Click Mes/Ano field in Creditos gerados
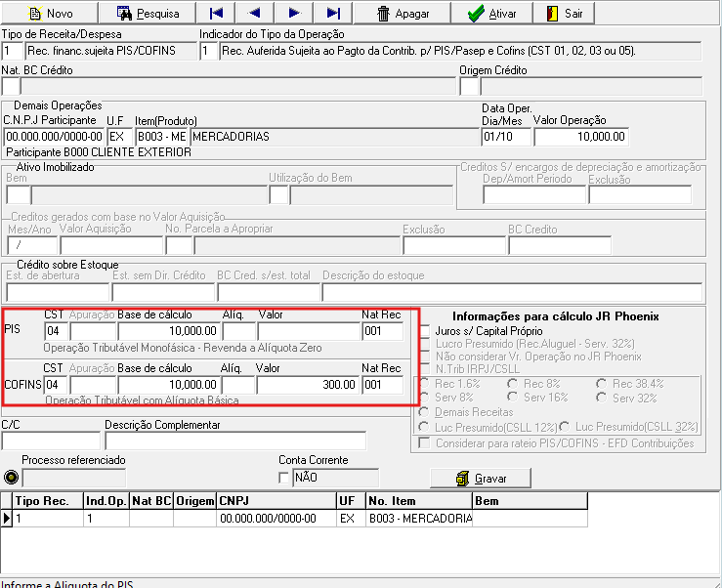Viewport: 722px width, 588px height. pyautogui.click(x=32, y=245)
